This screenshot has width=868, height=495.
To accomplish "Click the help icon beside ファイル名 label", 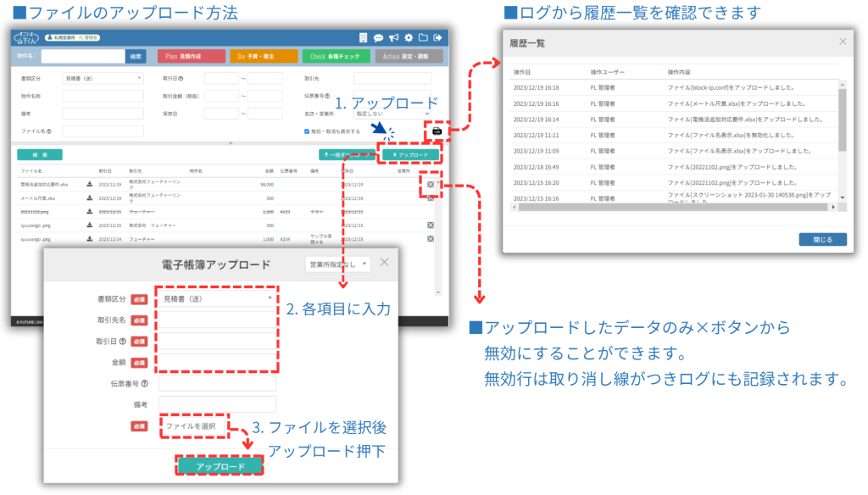I will point(49,131).
